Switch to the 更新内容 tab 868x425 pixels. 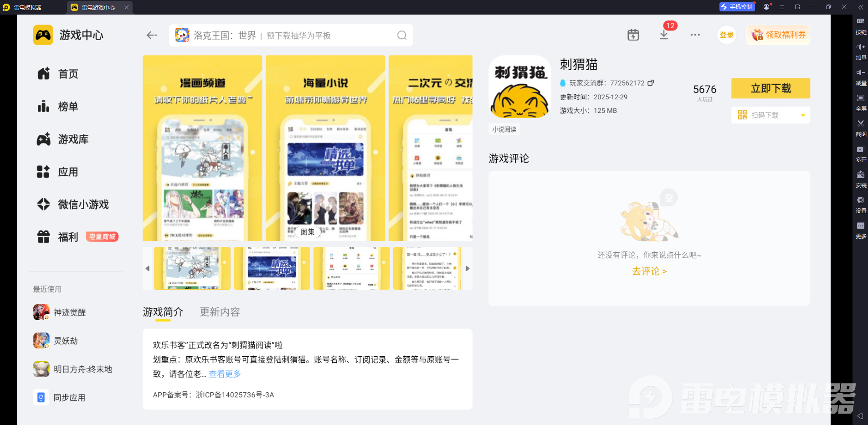pos(220,312)
